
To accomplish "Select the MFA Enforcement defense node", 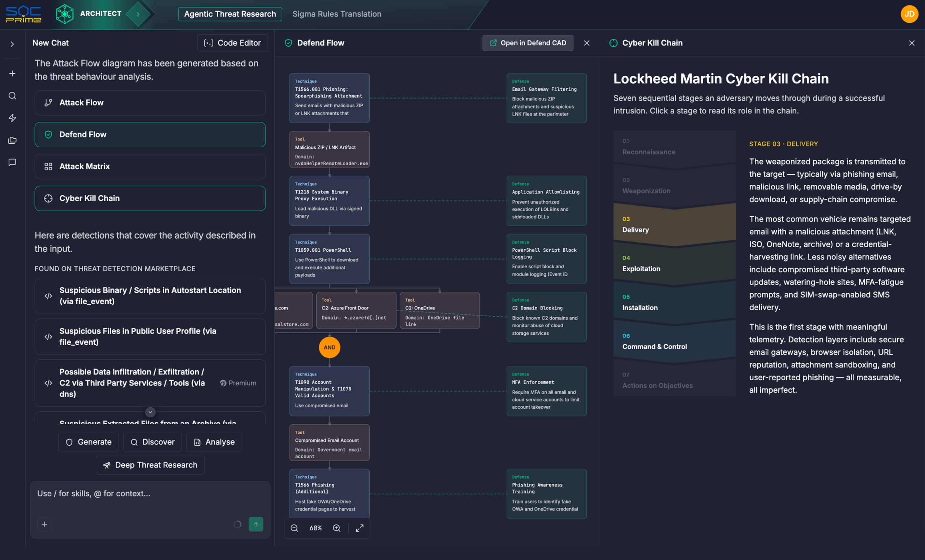I will tap(547, 391).
